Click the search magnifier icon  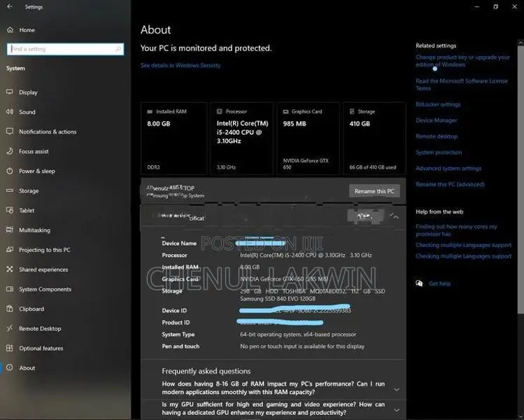(x=118, y=49)
